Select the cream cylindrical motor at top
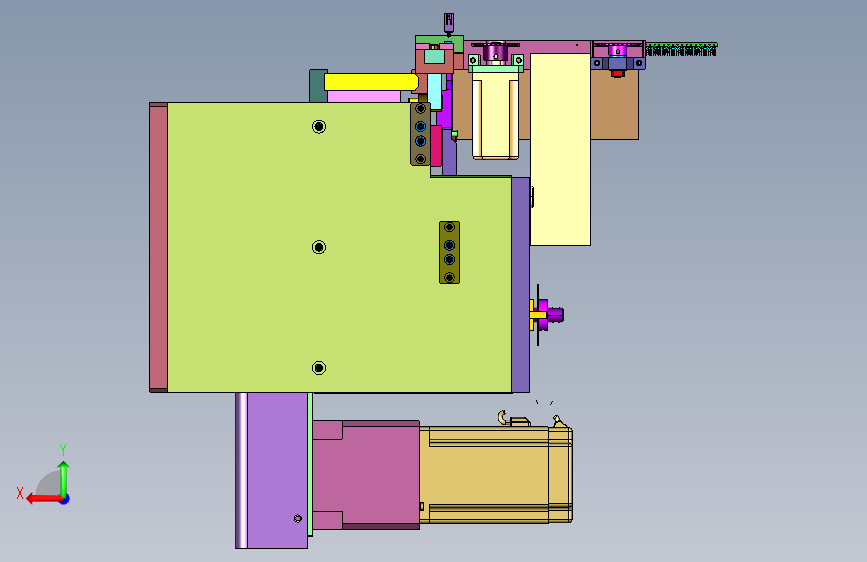867x562 pixels. click(495, 116)
